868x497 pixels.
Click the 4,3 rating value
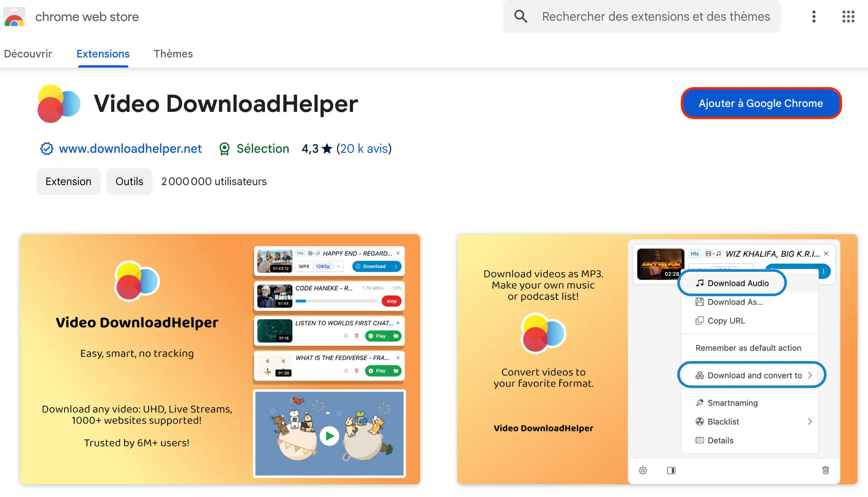310,149
